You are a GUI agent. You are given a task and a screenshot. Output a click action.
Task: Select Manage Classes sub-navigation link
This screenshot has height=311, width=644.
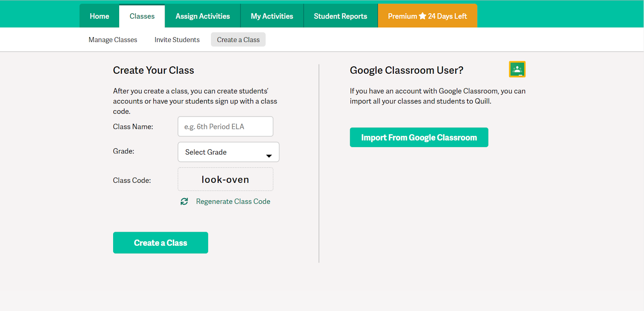pyautogui.click(x=113, y=39)
